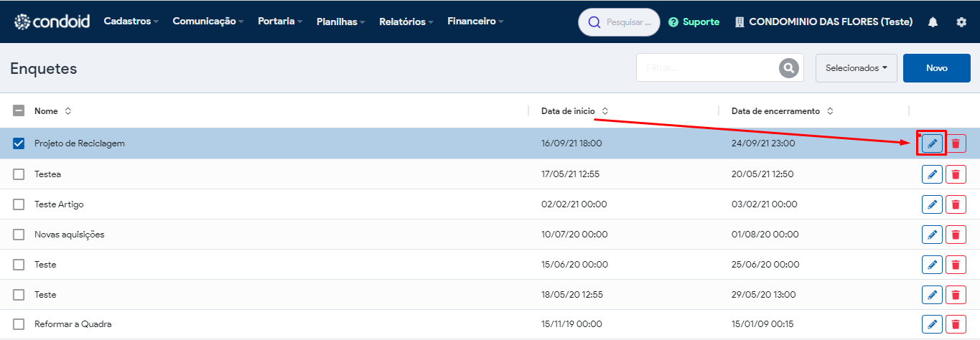The image size is (980, 340).
Task: Click start date 15/11/19 00:00
Action: [571, 324]
